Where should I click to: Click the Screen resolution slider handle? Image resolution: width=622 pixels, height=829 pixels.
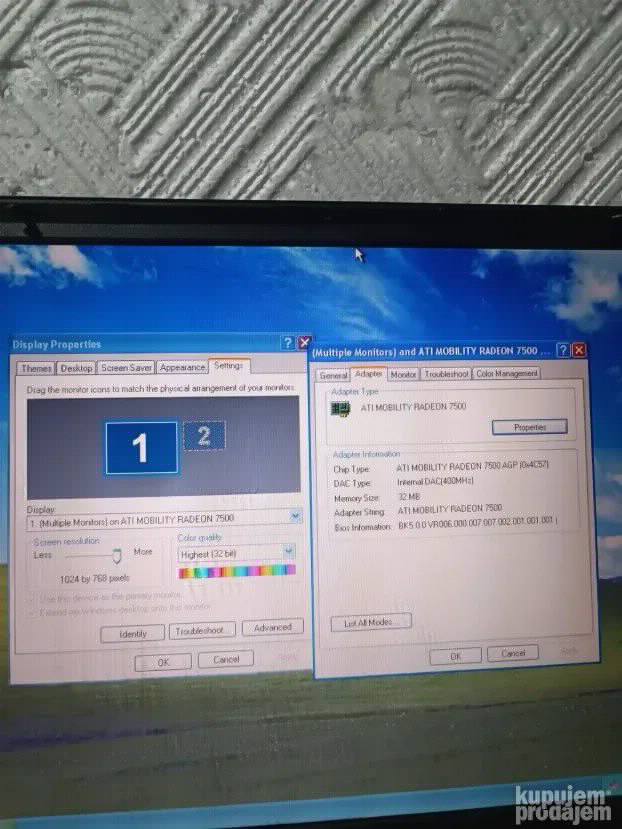tap(117, 556)
